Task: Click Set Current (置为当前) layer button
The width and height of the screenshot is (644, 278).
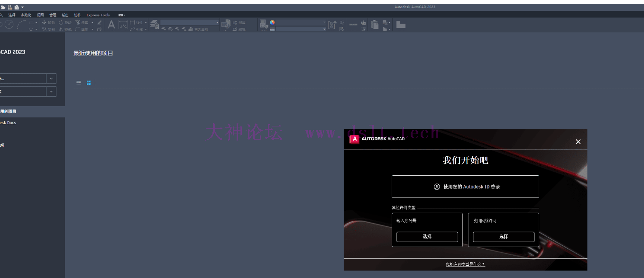Action: pyautogui.click(x=197, y=29)
